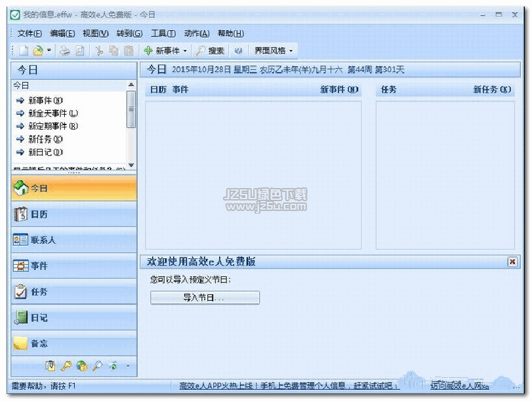Click 新任务(K) in the left panel
The width and height of the screenshot is (532, 401).
pyautogui.click(x=45, y=139)
